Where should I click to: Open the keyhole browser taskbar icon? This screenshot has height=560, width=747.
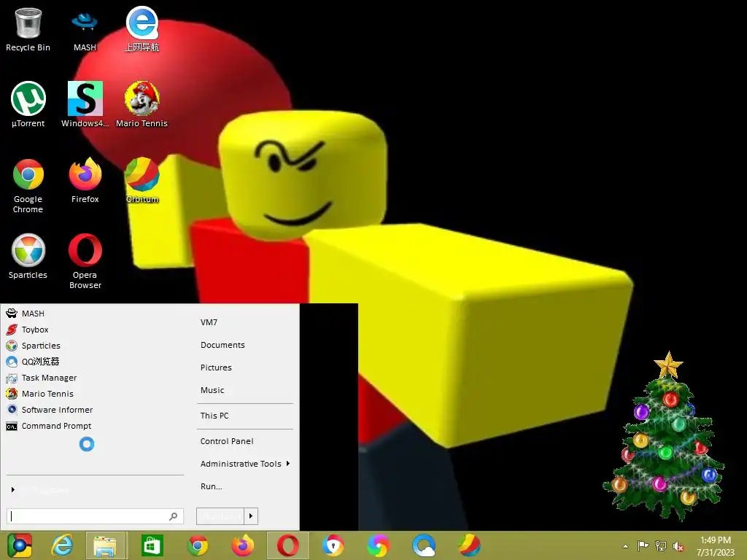coord(333,545)
